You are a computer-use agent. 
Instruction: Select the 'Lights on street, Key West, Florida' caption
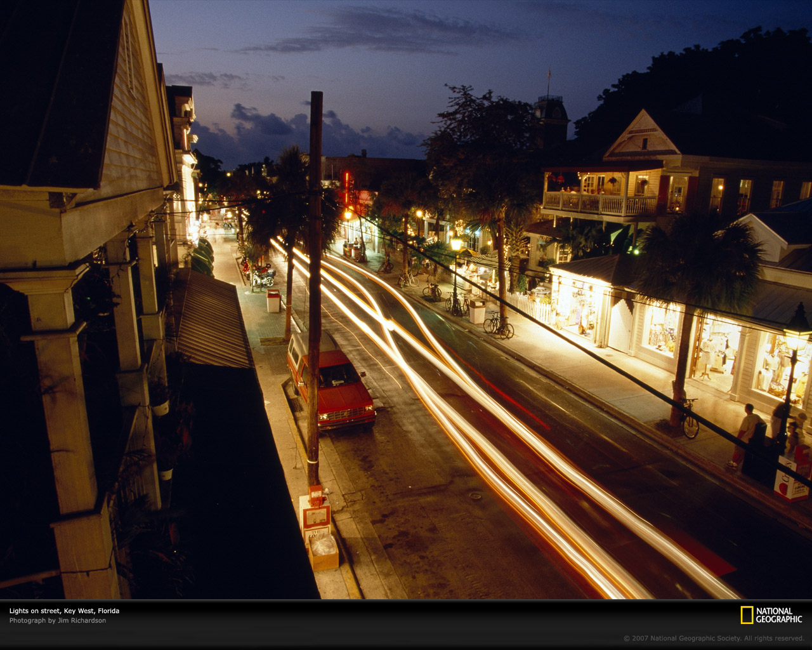pyautogui.click(x=64, y=611)
